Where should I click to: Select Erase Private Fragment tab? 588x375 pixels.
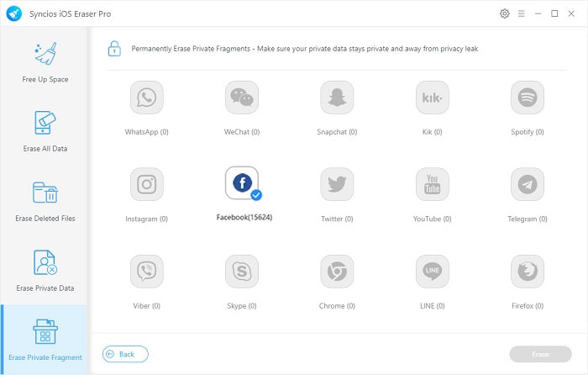45,340
